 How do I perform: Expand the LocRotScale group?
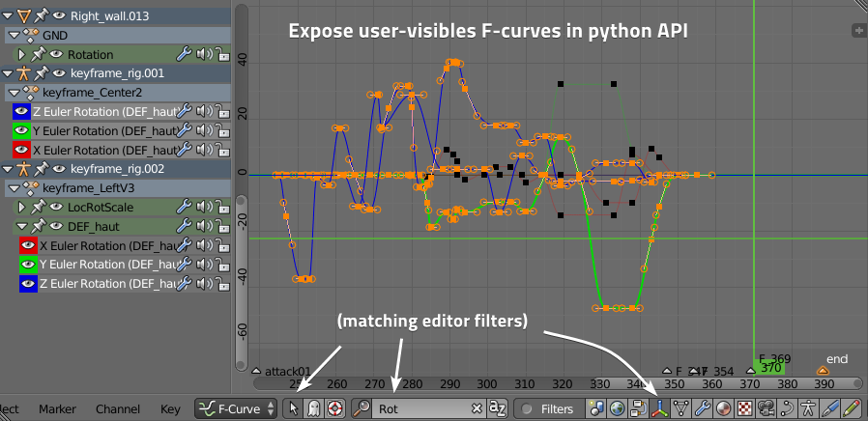pyautogui.click(x=21, y=207)
